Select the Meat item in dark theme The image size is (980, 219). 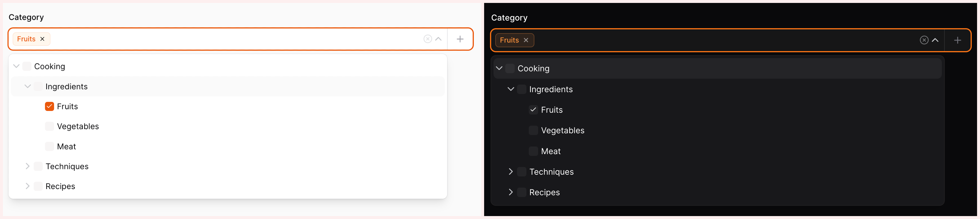tap(551, 151)
